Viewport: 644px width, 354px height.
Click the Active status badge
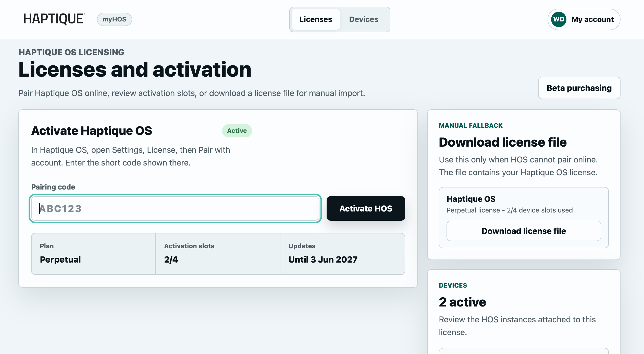[237, 131]
